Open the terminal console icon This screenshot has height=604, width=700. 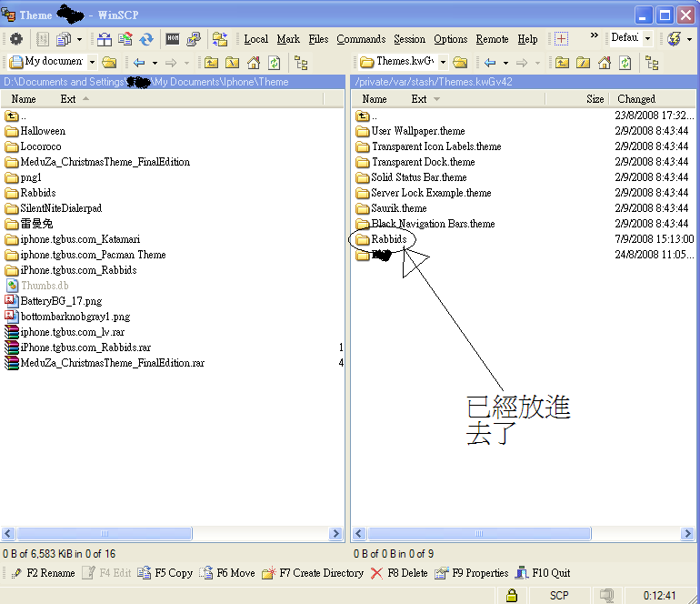(172, 39)
